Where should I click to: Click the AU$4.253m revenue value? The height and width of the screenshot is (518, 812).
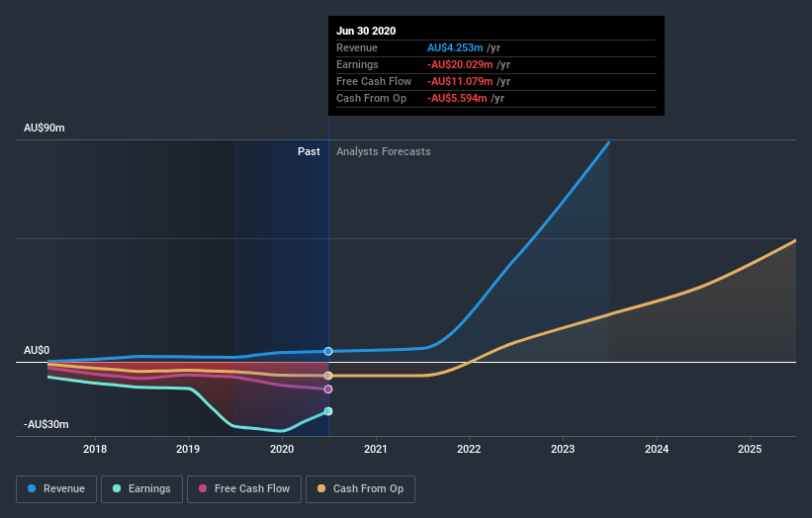[x=455, y=47]
